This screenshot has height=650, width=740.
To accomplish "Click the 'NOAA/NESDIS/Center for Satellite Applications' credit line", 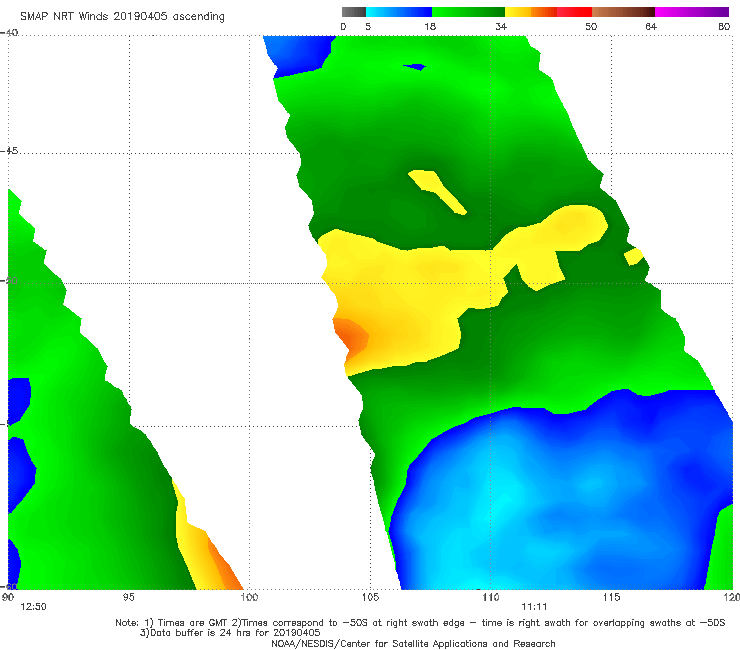I will 413,643.
